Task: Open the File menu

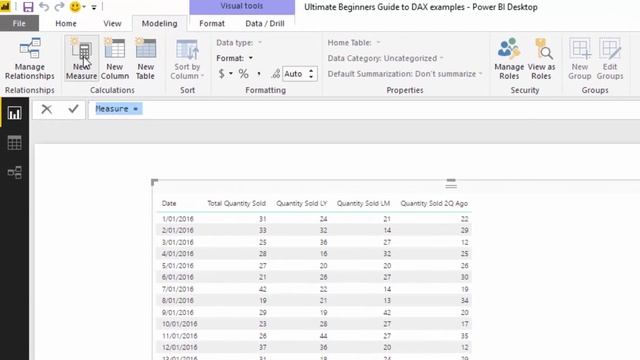Action: click(19, 23)
